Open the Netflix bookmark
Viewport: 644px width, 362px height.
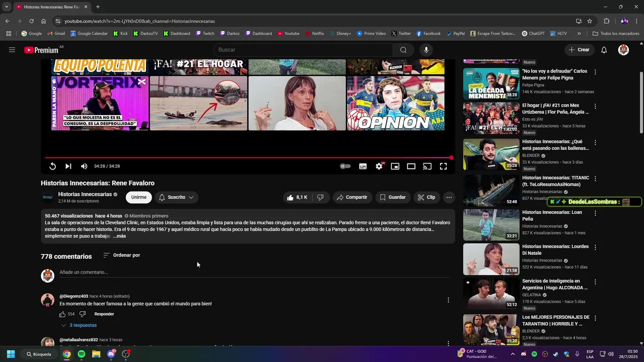pos(314,34)
